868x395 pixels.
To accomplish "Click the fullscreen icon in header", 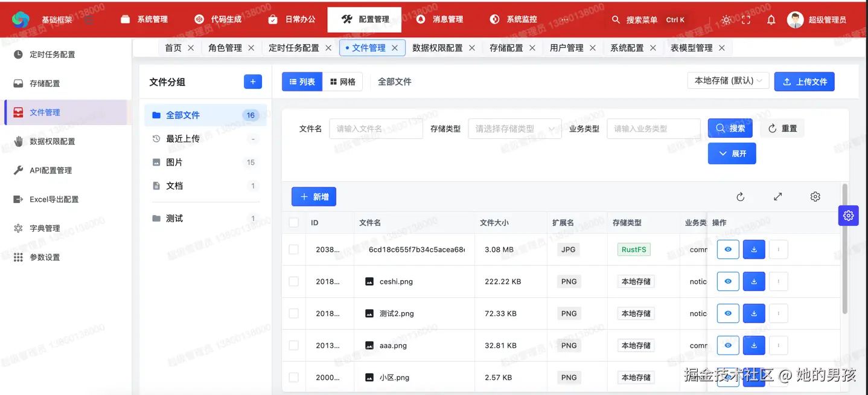I will [x=746, y=19].
